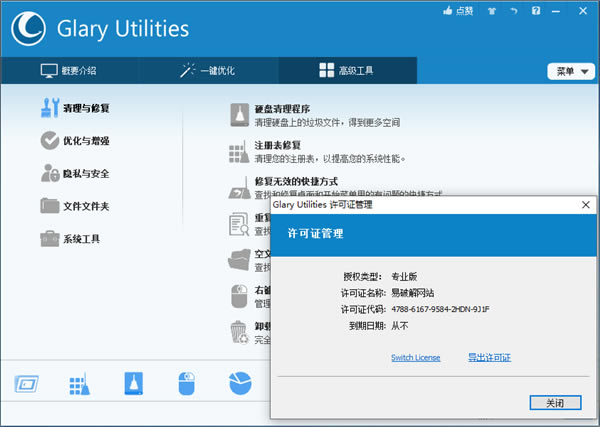
Task: Click the pie chart disk analysis icon
Action: [x=239, y=383]
